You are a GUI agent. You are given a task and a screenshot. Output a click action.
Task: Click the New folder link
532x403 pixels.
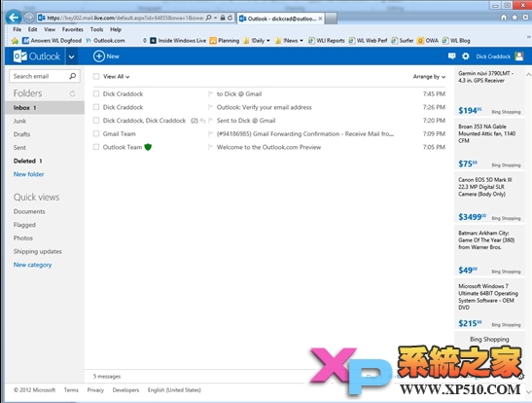tap(29, 174)
